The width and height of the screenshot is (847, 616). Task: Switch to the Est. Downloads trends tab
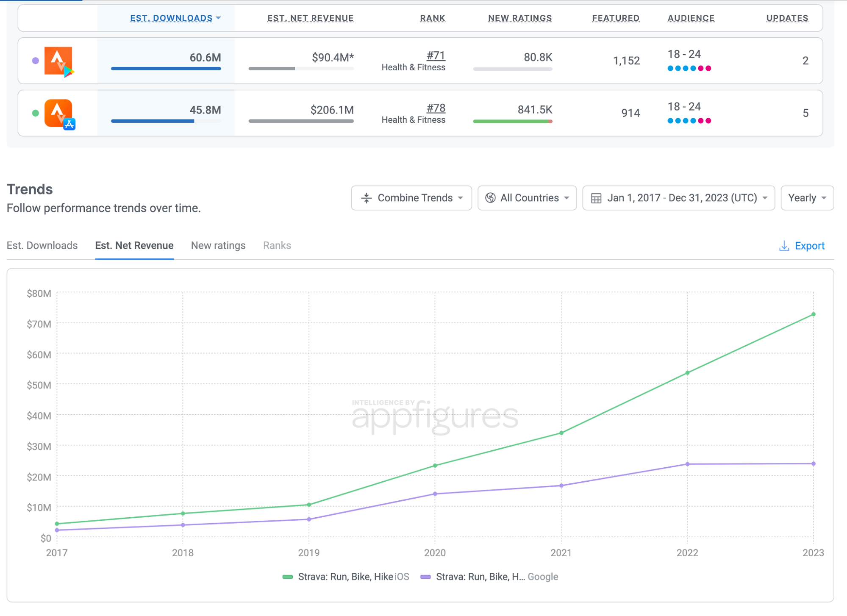point(42,246)
